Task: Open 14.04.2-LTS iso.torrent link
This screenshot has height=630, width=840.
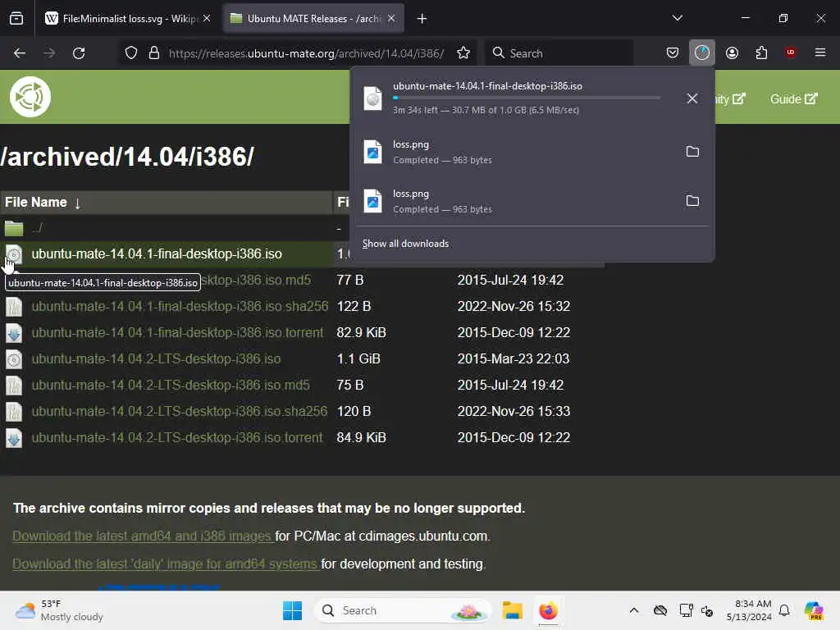Action: (177, 438)
